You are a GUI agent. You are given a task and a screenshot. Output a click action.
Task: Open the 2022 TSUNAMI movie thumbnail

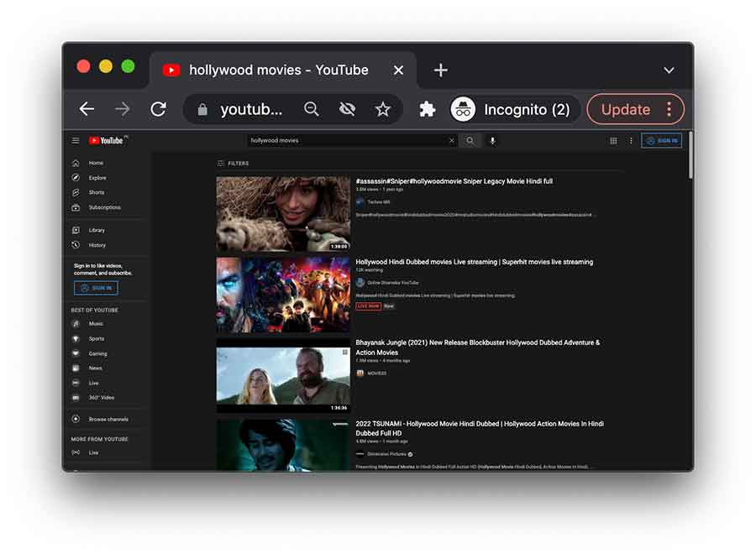283,445
